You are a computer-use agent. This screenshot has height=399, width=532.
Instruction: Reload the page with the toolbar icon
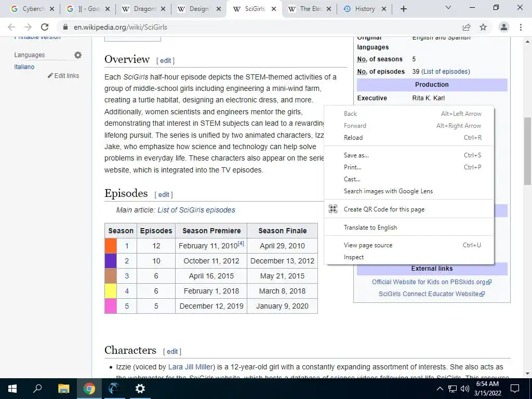(45, 27)
